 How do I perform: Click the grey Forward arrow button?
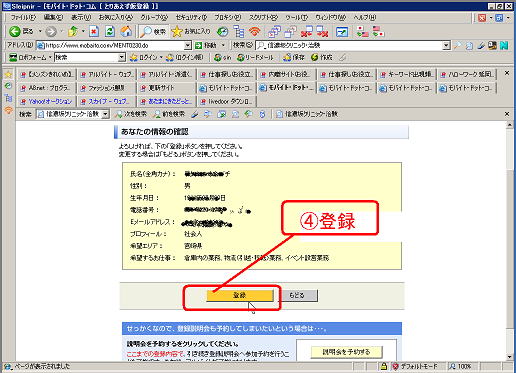pos(51,32)
